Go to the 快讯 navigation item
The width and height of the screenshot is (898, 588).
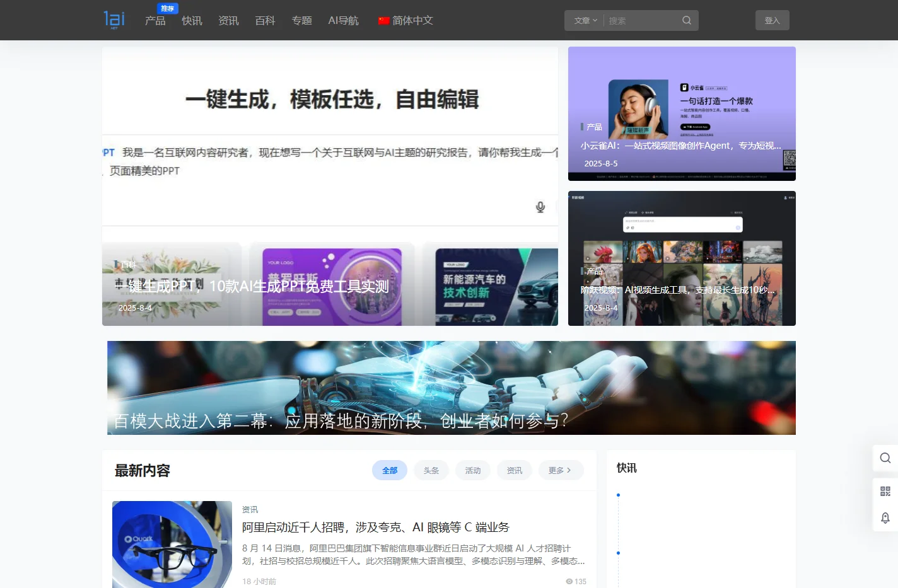point(192,21)
